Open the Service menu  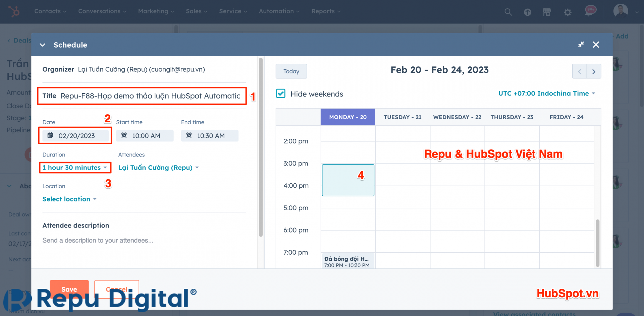[233, 11]
